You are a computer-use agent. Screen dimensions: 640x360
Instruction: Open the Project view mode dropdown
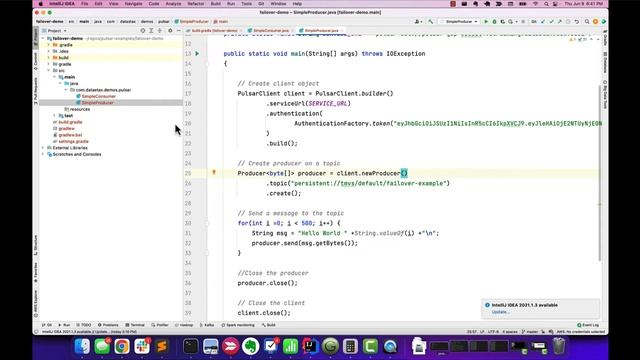pyautogui.click(x=54, y=31)
